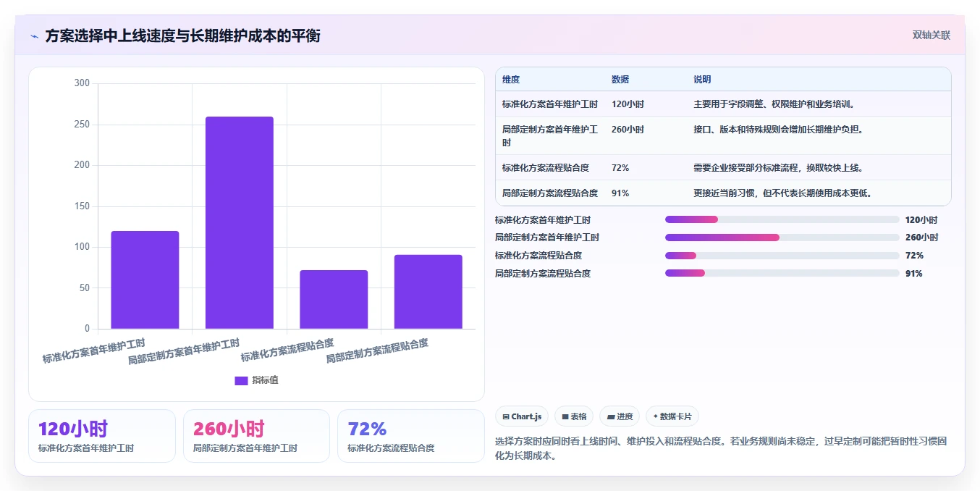Image resolution: width=980 pixels, height=491 pixels.
Task: Click description 主要用于字段调整、权限维护和业务培训
Action: (774, 104)
